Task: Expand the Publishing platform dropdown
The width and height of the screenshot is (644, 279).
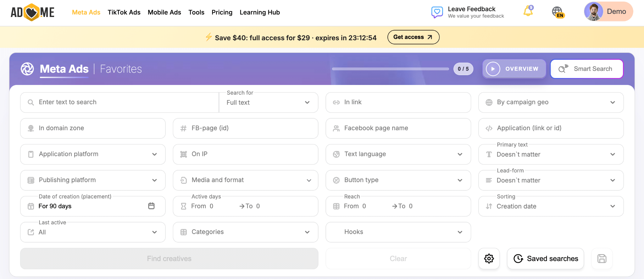Action: pos(93,180)
